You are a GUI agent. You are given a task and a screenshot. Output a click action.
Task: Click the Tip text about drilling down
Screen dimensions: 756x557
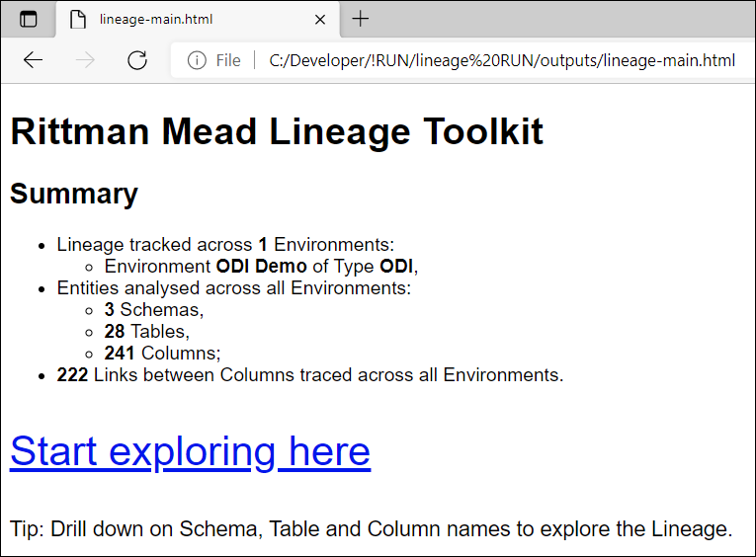pos(372,529)
